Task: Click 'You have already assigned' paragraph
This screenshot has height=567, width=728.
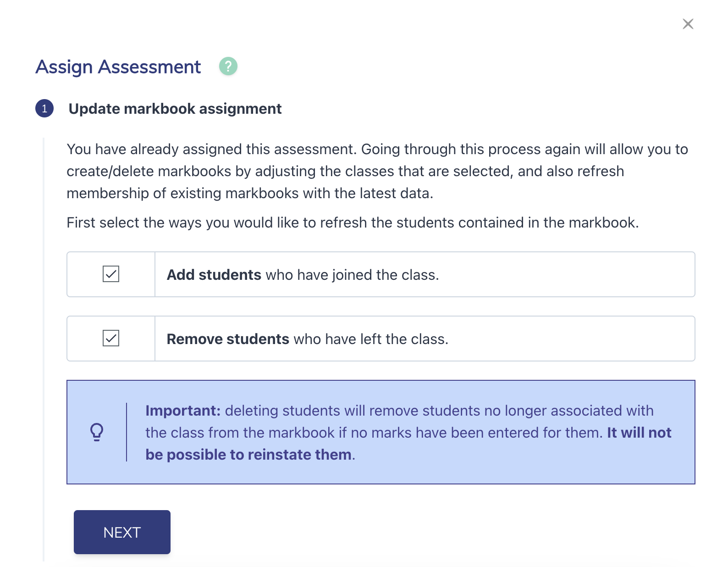Action: 377,171
